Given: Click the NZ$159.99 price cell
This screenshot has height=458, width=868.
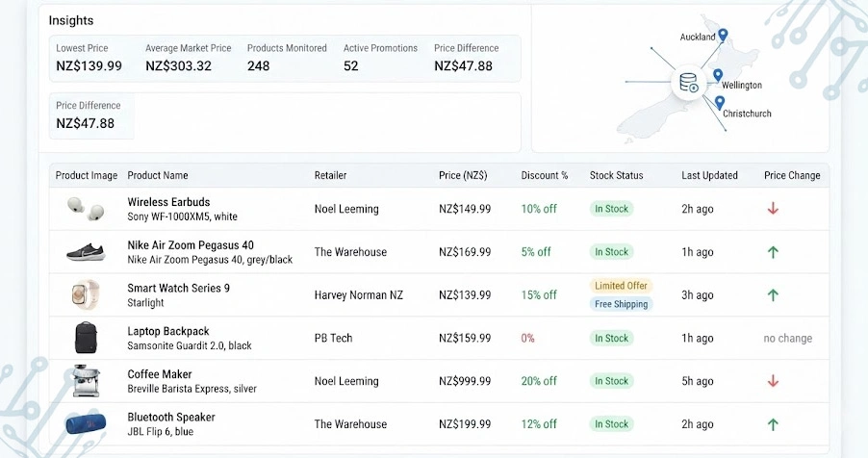Looking at the screenshot, I should (x=465, y=338).
